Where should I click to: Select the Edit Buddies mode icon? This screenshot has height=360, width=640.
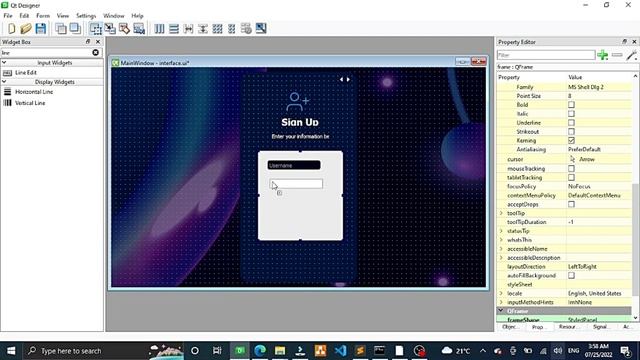(x=124, y=29)
